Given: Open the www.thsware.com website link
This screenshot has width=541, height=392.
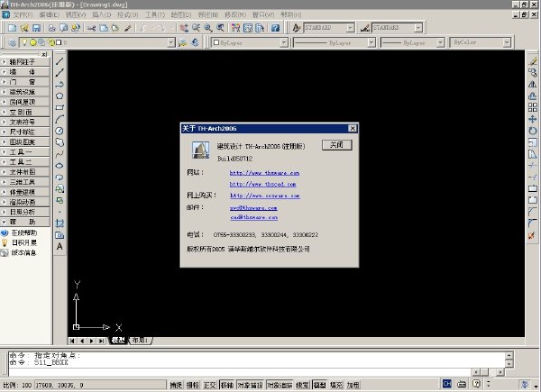Looking at the screenshot, I should (x=264, y=173).
